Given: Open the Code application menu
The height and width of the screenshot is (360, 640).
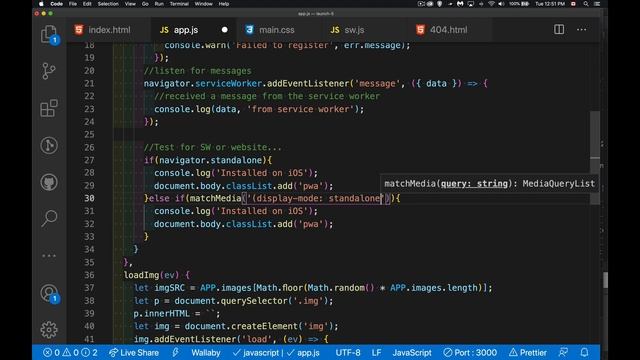Looking at the screenshot, I should pyautogui.click(x=56, y=4).
